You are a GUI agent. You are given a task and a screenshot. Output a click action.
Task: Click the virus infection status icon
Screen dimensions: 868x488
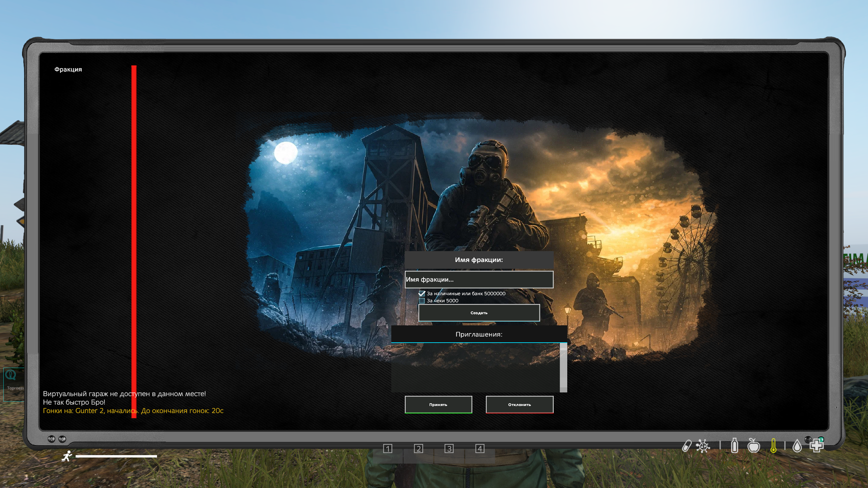(703, 446)
